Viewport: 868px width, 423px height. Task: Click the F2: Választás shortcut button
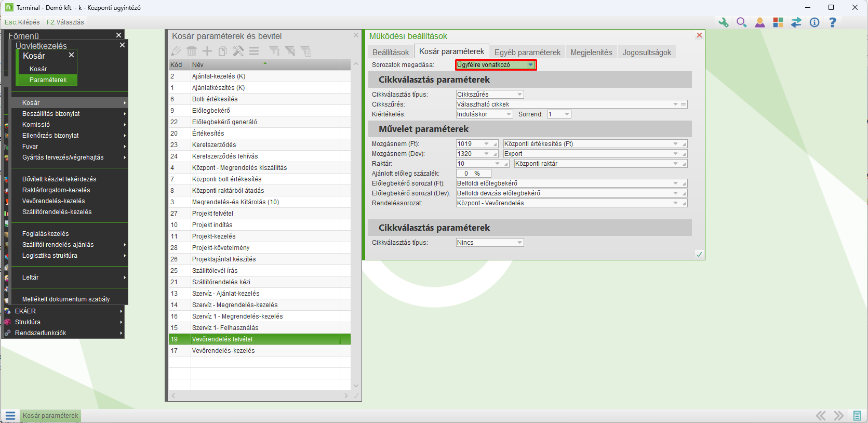tap(65, 22)
